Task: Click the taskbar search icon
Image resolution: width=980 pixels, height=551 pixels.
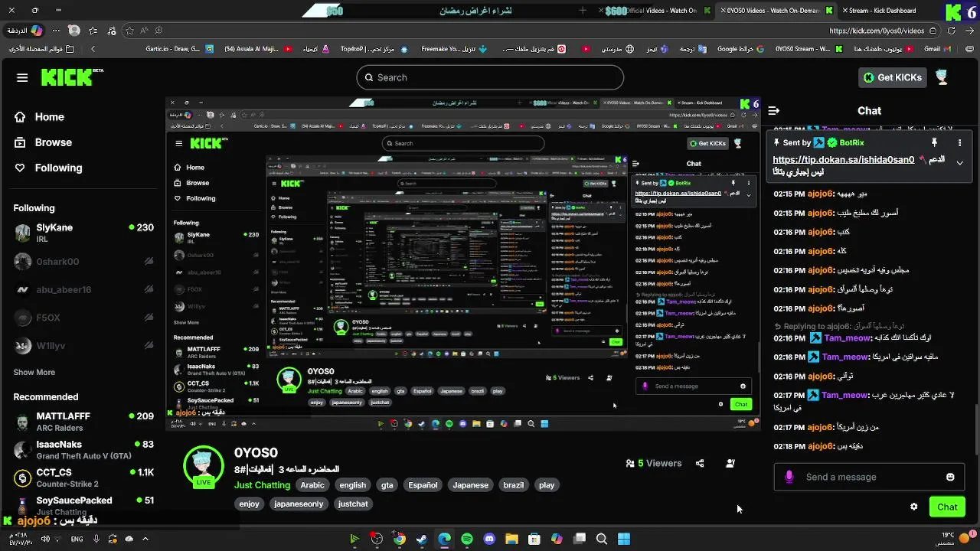Action: coord(602,539)
